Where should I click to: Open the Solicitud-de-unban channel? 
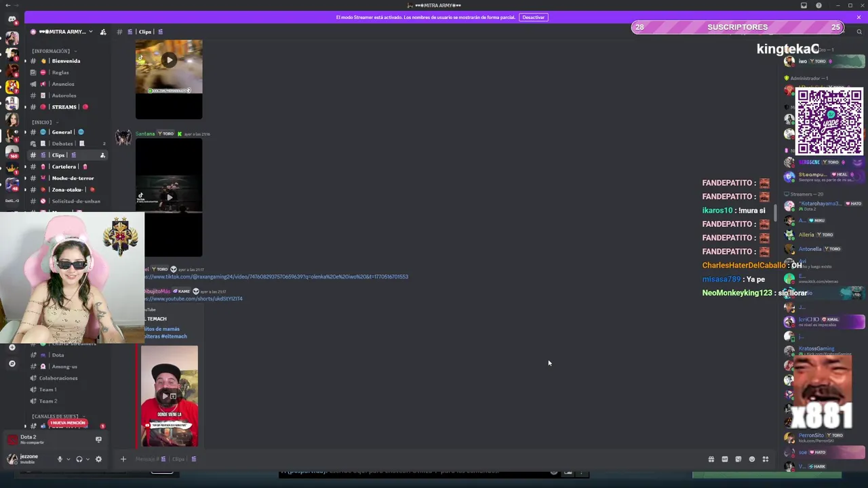pyautogui.click(x=67, y=201)
